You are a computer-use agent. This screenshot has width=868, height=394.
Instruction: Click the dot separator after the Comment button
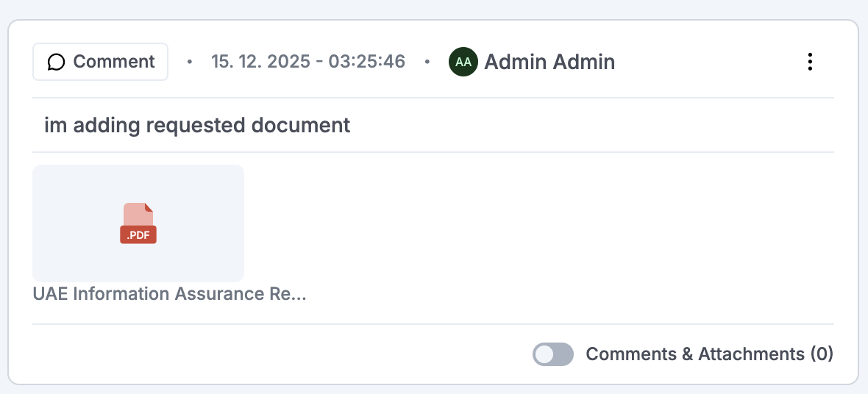pos(190,62)
